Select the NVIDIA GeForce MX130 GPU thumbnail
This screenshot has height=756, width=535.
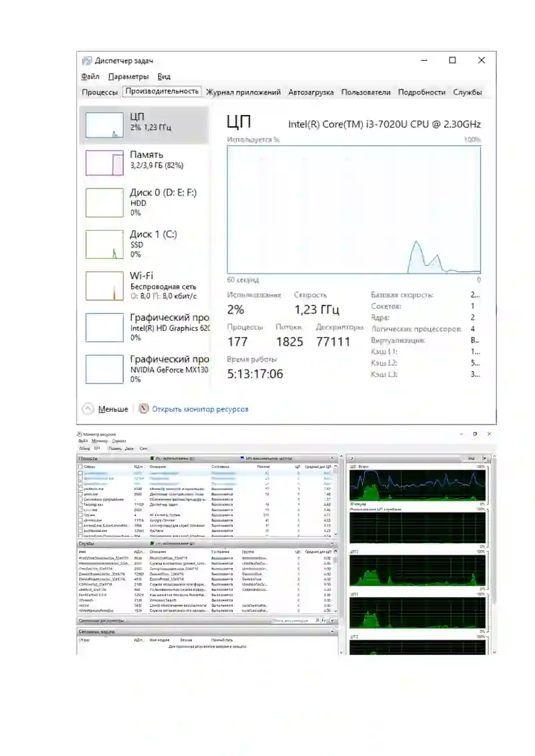(105, 370)
